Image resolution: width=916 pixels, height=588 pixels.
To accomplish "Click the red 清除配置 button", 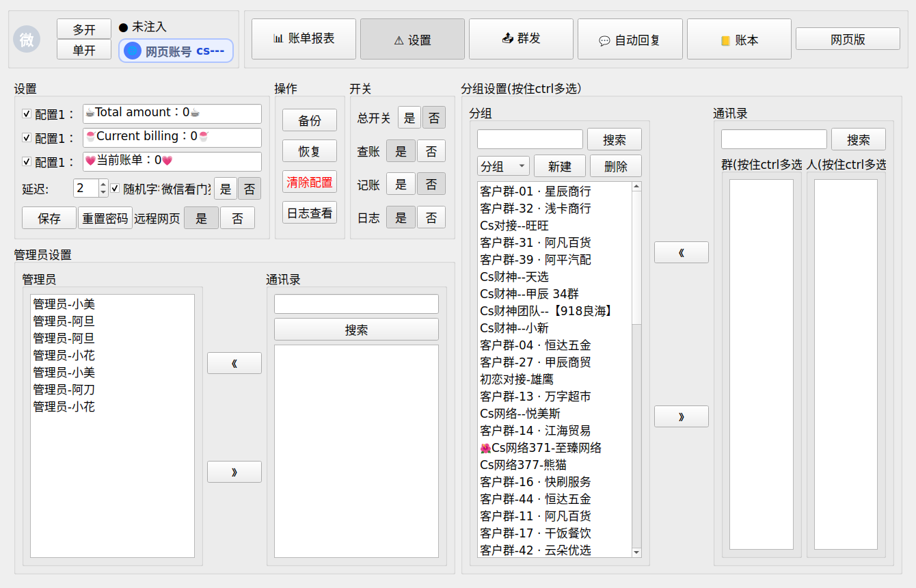I will [310, 182].
